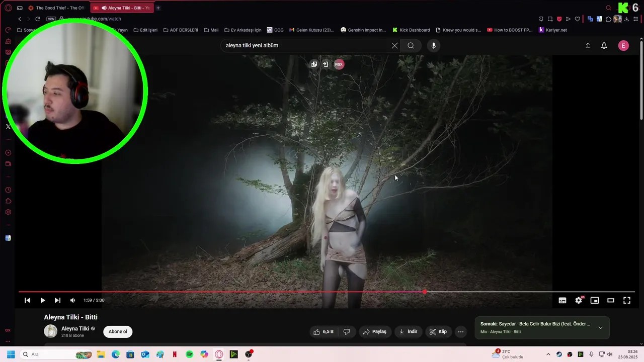Open the AOF DERSLERİ bookmark folder
Screen dimensions: 644x362
point(181,30)
